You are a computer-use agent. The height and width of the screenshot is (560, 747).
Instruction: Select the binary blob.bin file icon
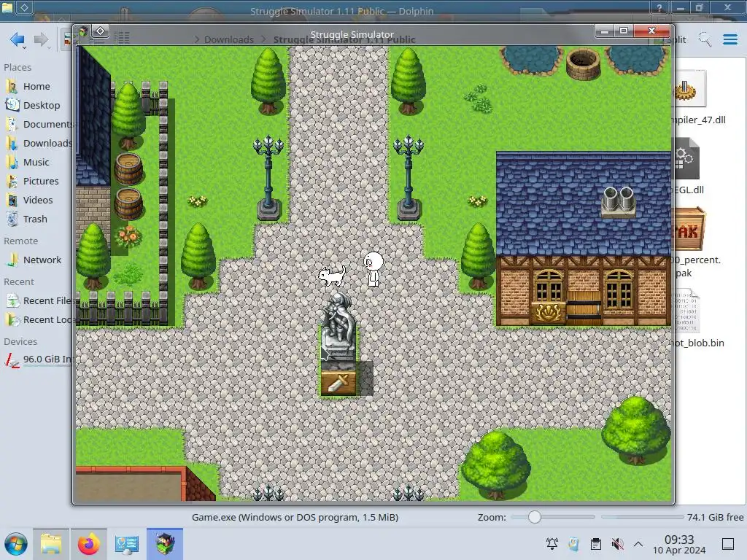tap(687, 311)
